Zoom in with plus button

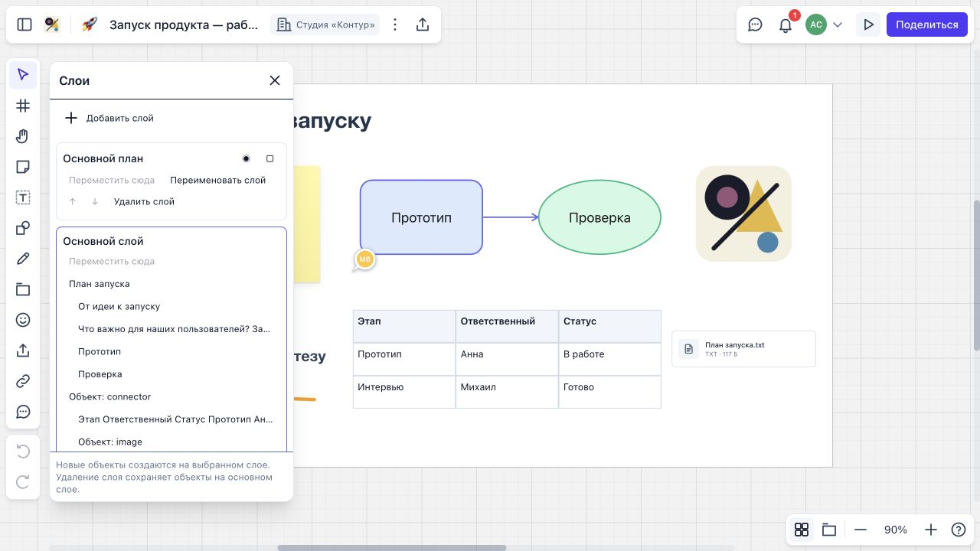(x=931, y=530)
